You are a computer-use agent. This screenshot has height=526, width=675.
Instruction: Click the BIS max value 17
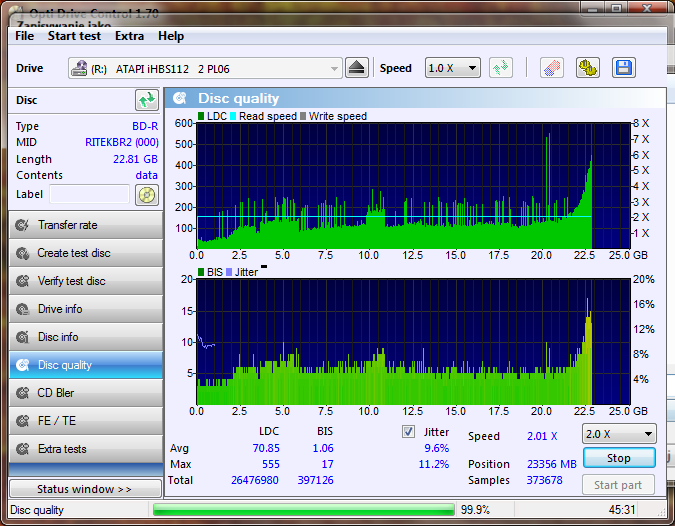click(327, 464)
